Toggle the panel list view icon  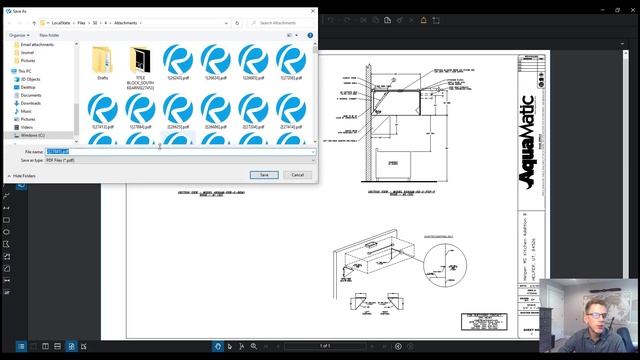[21, 347]
